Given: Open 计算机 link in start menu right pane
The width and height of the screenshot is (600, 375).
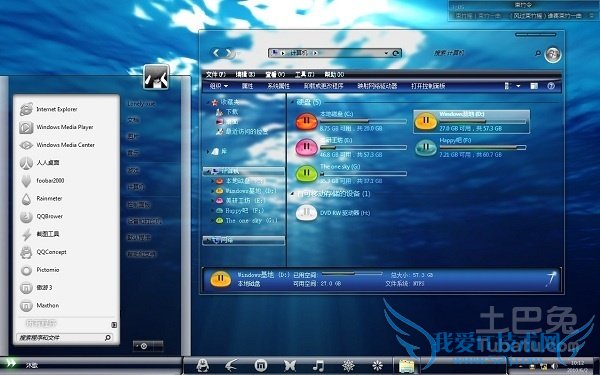Looking at the screenshot, I should (135, 187).
